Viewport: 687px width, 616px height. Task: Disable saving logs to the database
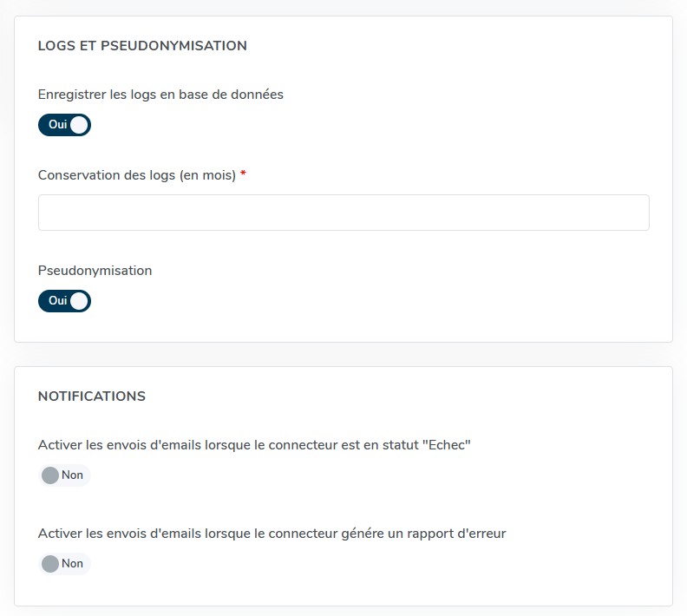[x=64, y=125]
